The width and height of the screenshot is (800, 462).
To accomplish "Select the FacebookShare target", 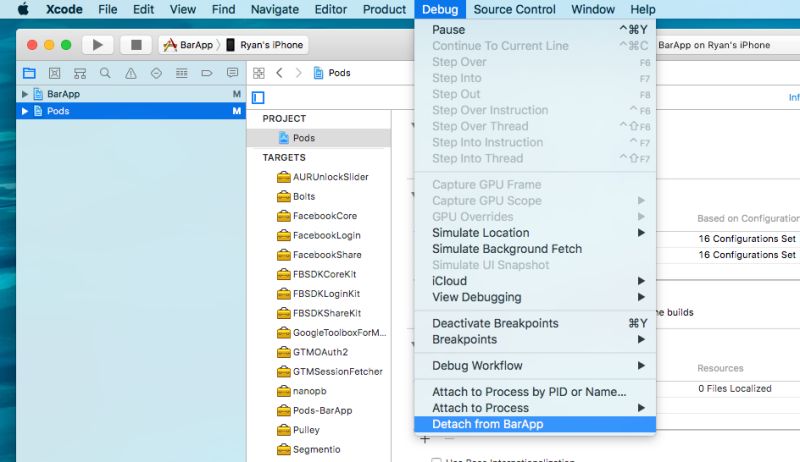I will [x=319, y=254].
